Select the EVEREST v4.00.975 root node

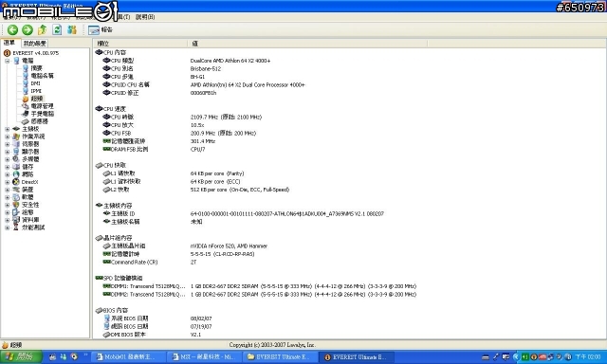[35, 53]
